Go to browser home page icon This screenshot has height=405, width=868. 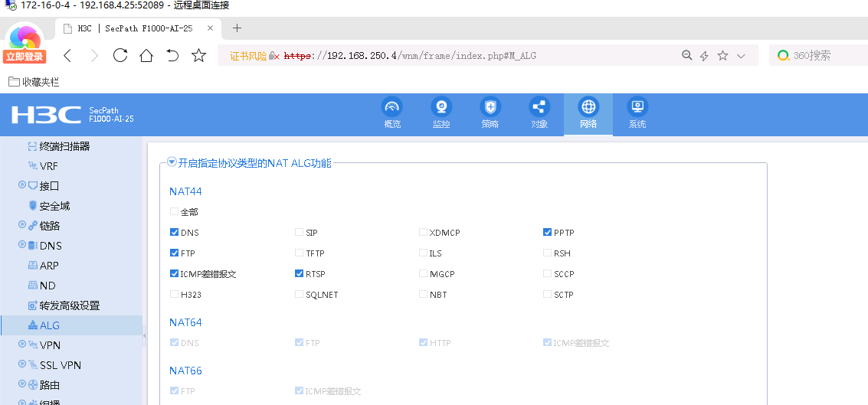(x=146, y=55)
